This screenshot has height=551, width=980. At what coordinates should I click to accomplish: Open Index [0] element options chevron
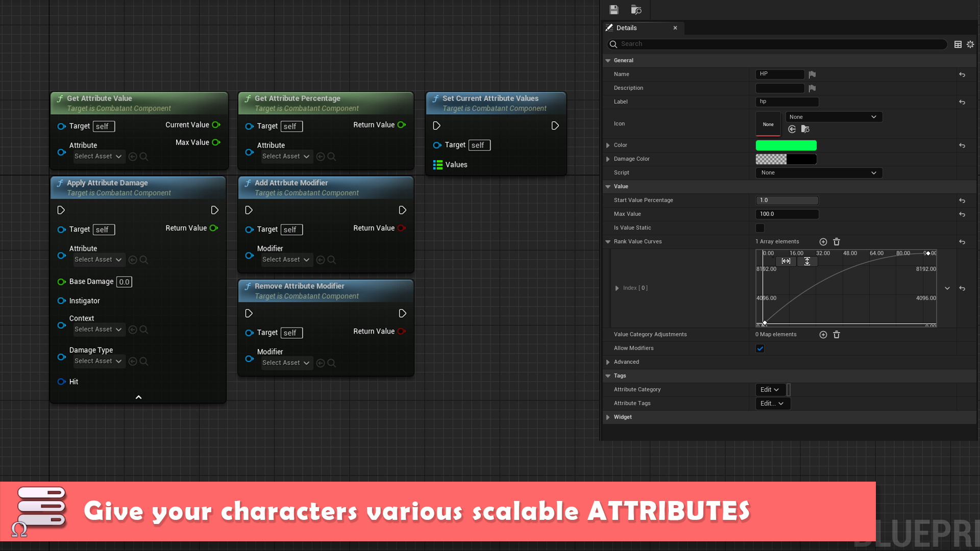click(x=947, y=288)
